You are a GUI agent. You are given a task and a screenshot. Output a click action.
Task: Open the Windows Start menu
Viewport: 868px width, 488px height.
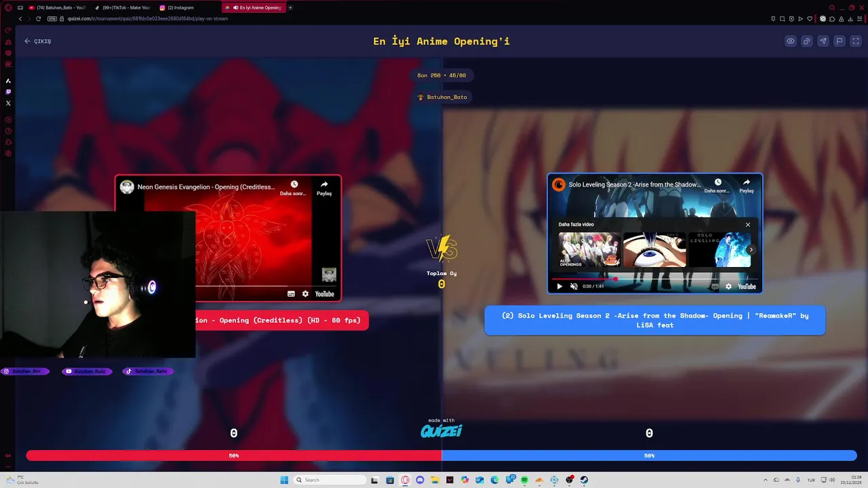(285, 480)
